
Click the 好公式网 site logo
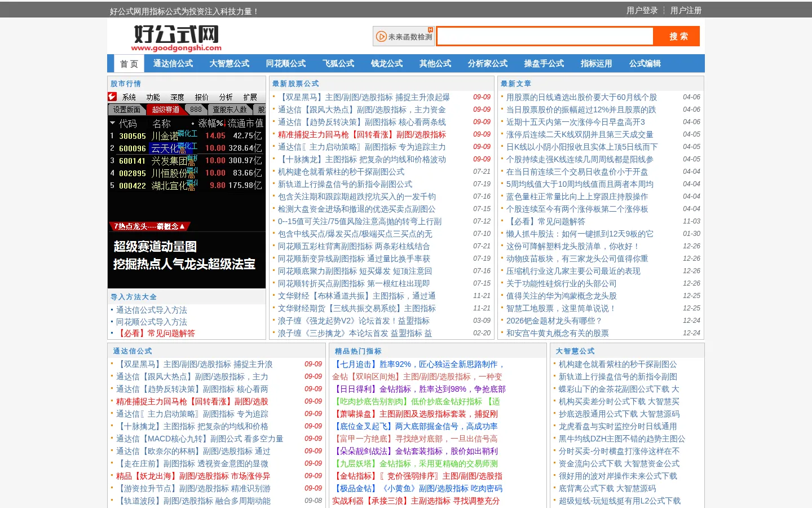(176, 38)
